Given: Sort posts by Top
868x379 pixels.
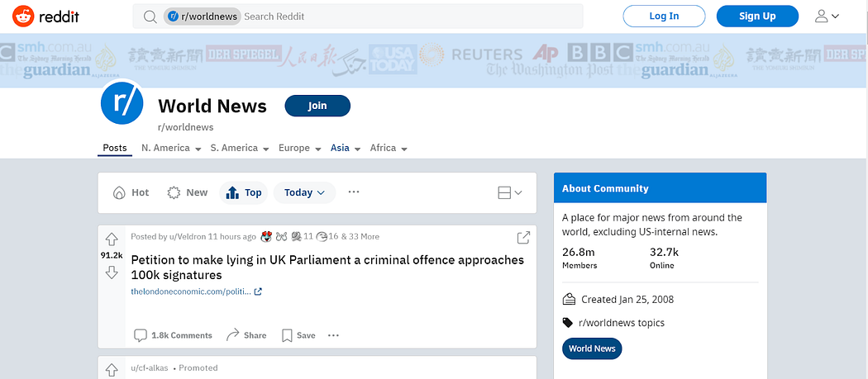Looking at the screenshot, I should [244, 192].
